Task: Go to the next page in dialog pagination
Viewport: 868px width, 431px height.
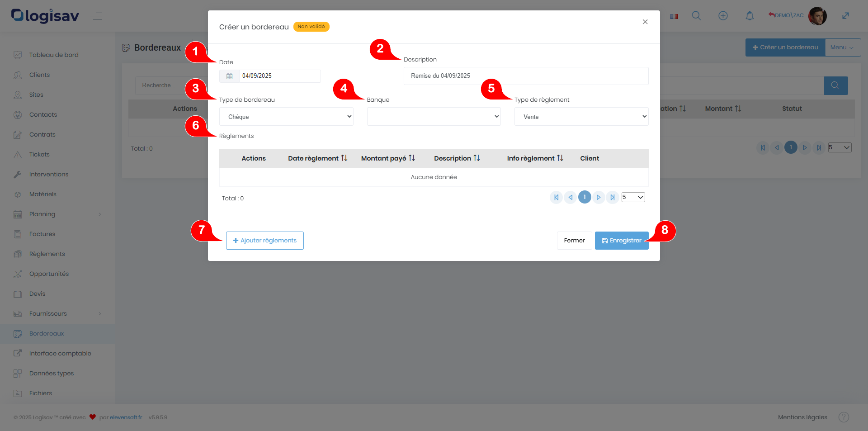Action: [x=598, y=197]
